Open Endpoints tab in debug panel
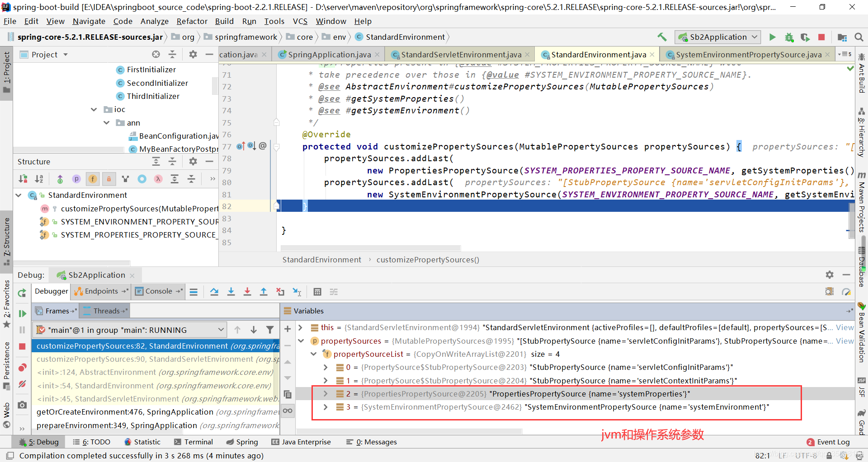This screenshot has height=462, width=868. [x=101, y=291]
